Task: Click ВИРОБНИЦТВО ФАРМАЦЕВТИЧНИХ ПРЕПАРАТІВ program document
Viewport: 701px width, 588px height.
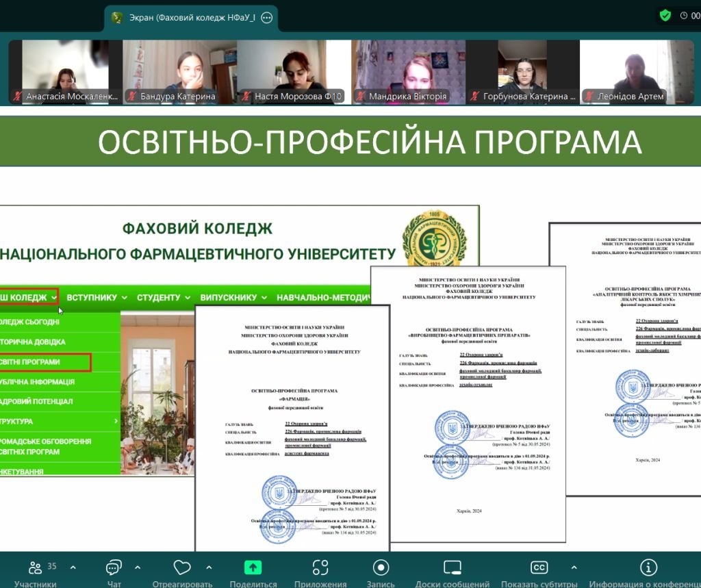Action: pos(468,404)
